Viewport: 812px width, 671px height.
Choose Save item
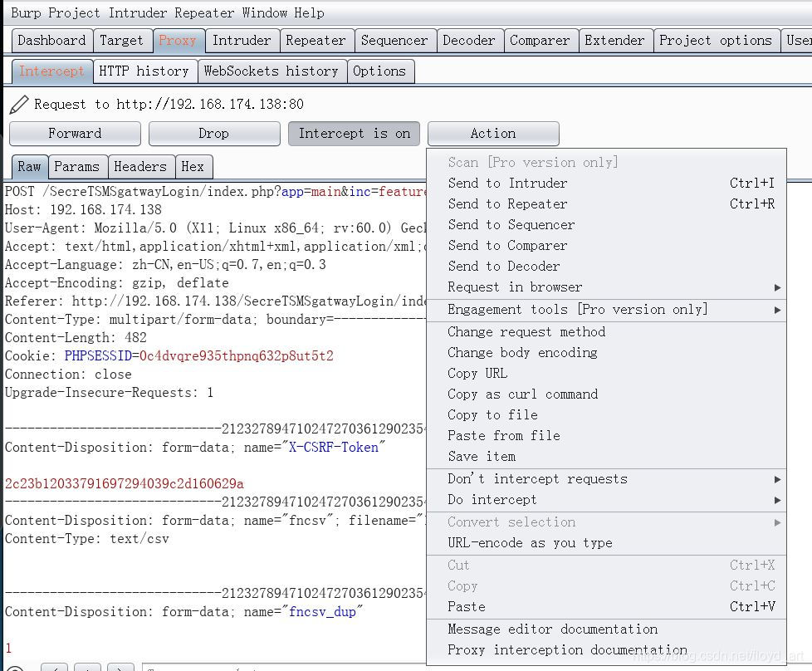(606, 457)
